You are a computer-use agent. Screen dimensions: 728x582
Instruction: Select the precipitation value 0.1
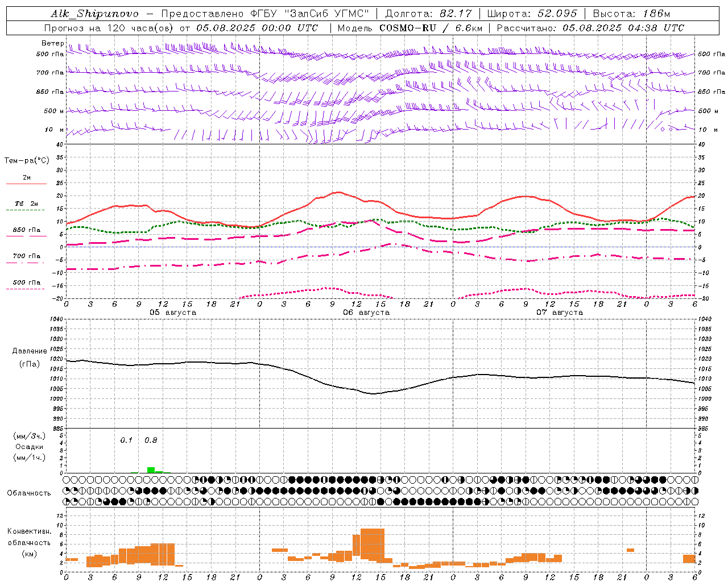[x=126, y=440]
